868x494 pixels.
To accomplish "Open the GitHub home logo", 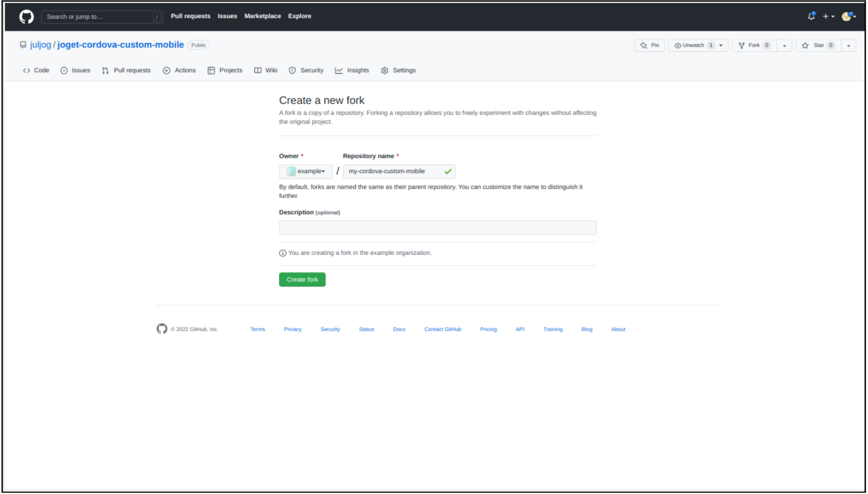I will tap(27, 16).
